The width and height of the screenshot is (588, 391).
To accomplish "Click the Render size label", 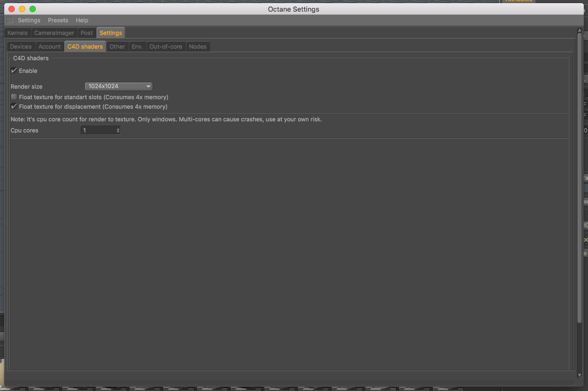I will coord(26,86).
